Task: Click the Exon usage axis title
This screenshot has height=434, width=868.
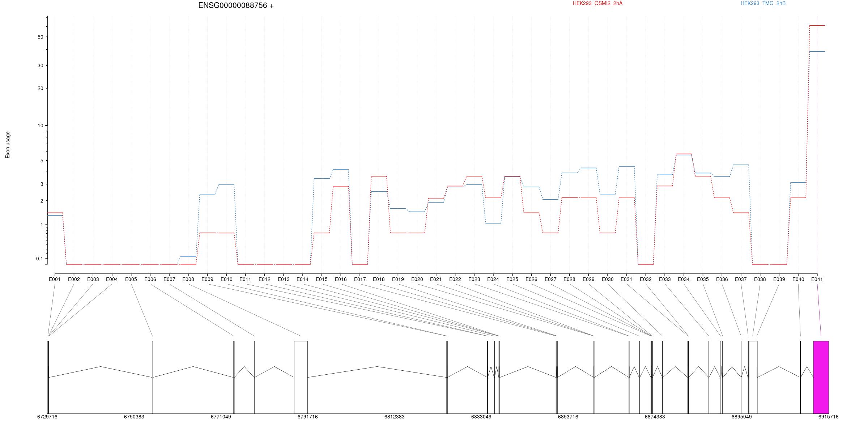Action: [x=8, y=145]
